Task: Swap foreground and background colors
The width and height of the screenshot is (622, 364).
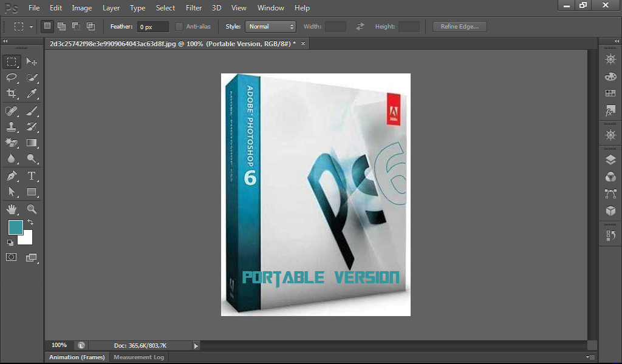Action: [30, 222]
